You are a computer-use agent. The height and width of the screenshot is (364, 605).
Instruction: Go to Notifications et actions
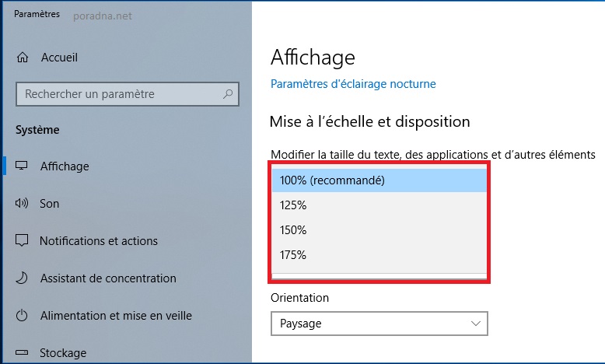(99, 241)
